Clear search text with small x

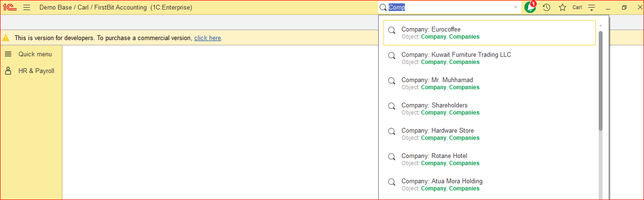(x=515, y=8)
